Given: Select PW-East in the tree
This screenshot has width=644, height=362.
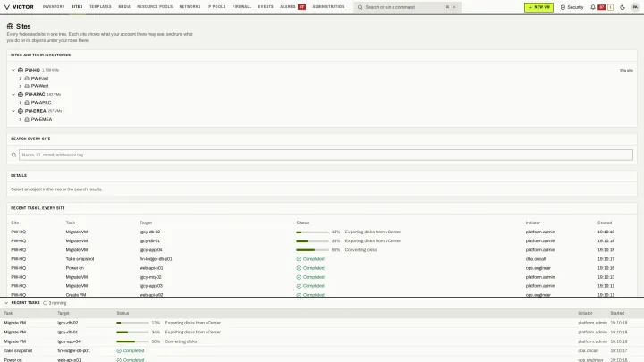Looking at the screenshot, I should tap(40, 79).
